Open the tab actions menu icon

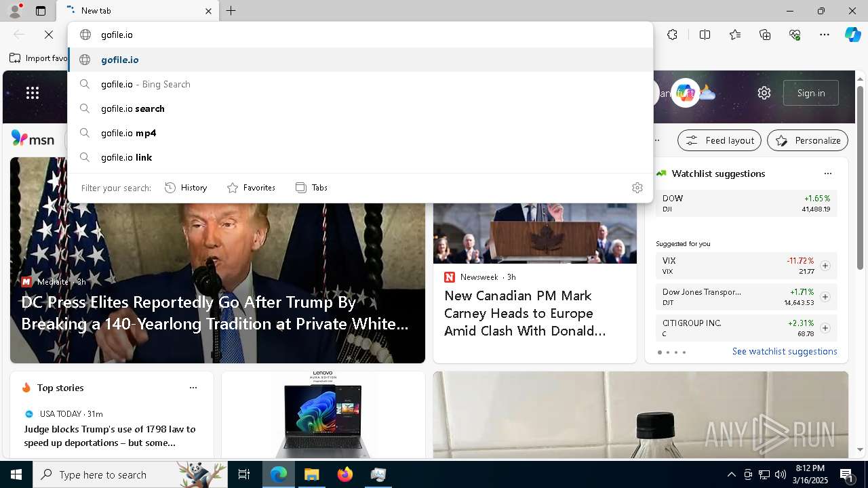41,11
